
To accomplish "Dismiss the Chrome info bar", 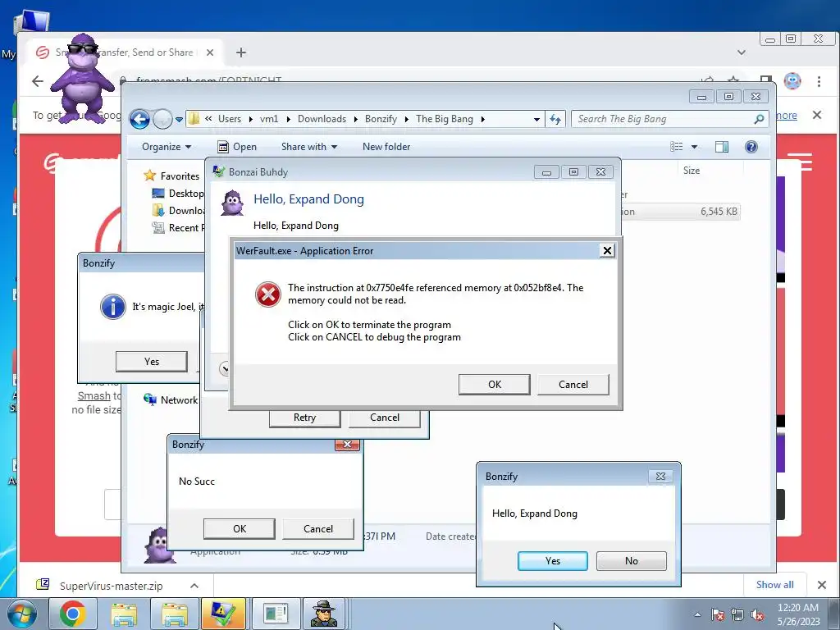I will point(816,115).
